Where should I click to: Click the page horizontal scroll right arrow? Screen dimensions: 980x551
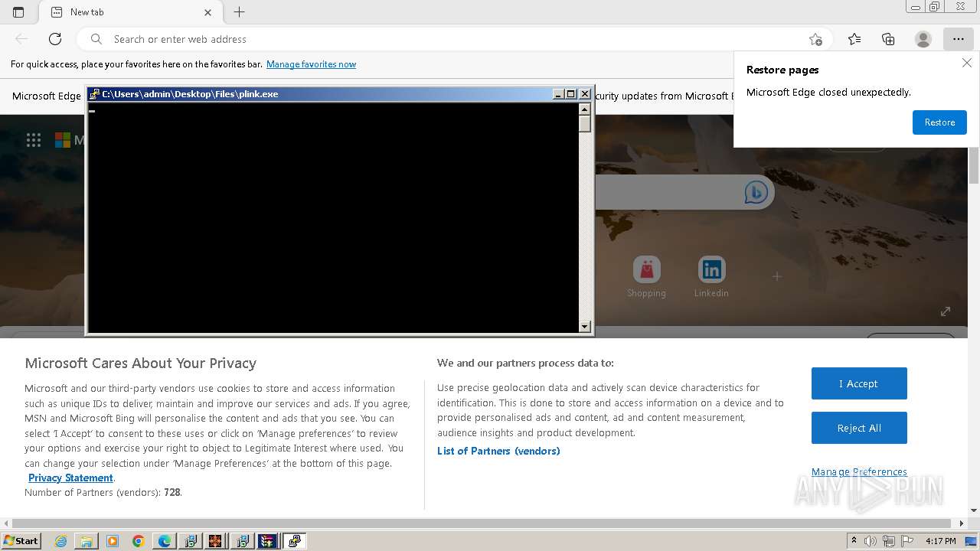(x=962, y=523)
